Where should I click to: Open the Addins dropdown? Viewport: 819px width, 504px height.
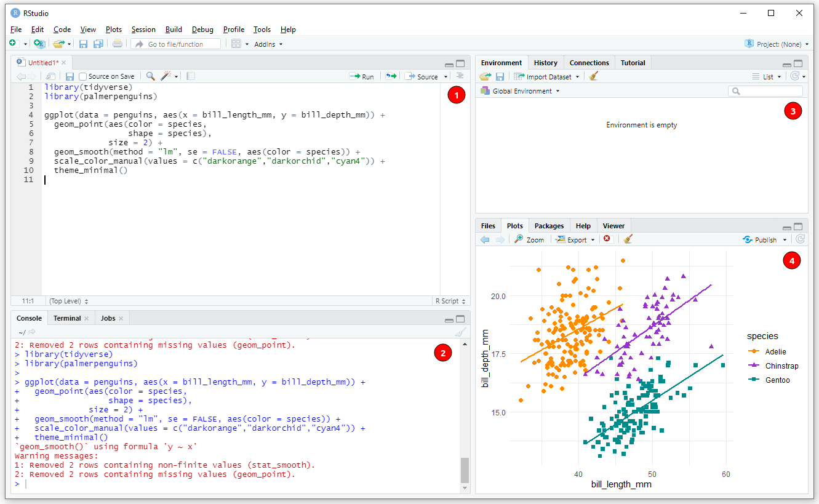[x=268, y=44]
